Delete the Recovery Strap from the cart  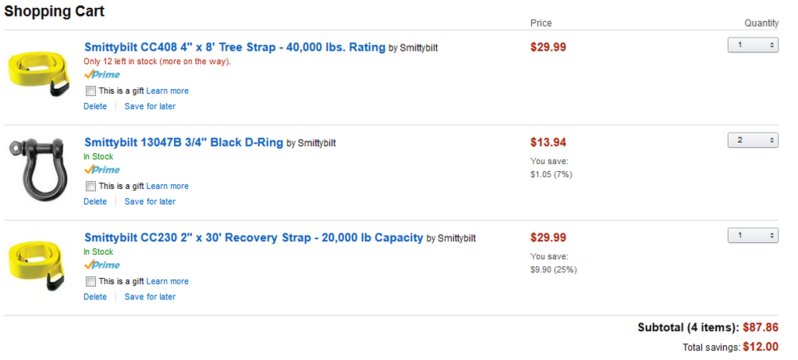(95, 297)
